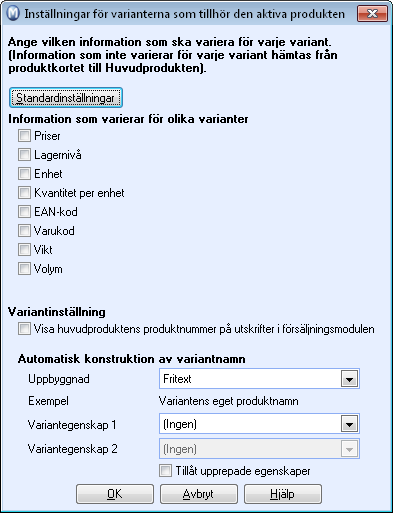
Task: Select the Varukod checkbox
Action: coord(24,231)
